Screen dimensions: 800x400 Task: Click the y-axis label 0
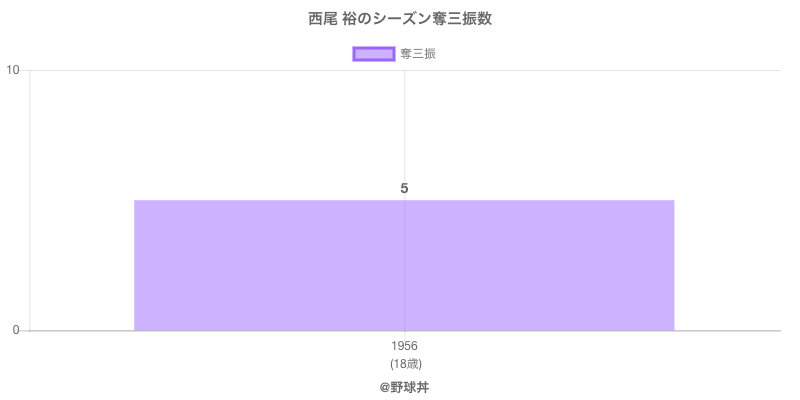[17, 331]
